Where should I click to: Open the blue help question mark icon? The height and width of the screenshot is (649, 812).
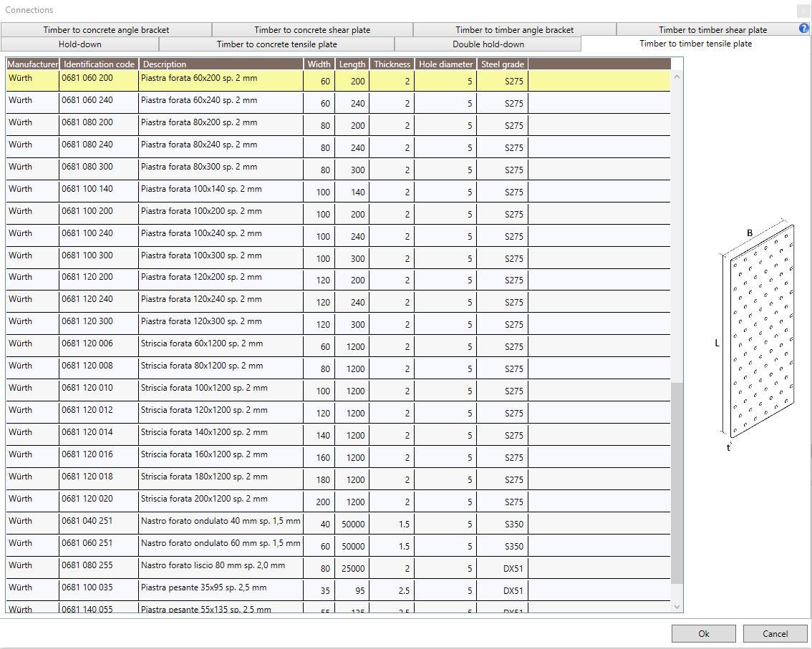pos(804,29)
